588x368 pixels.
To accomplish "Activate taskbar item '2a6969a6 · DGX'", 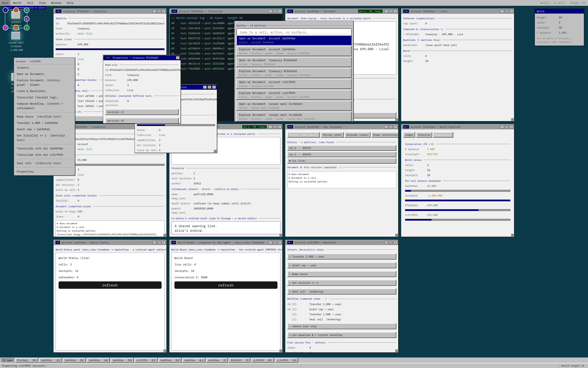I will [x=170, y=360].
